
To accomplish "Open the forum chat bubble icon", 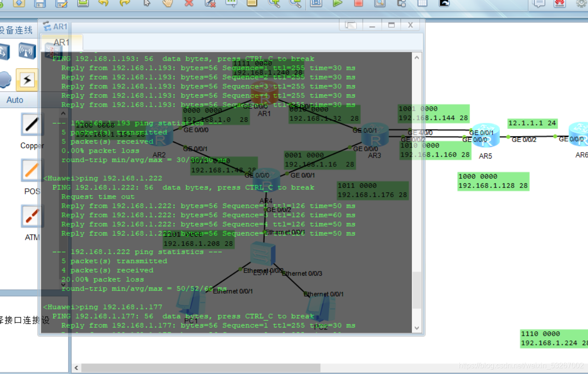I will coord(538,3).
